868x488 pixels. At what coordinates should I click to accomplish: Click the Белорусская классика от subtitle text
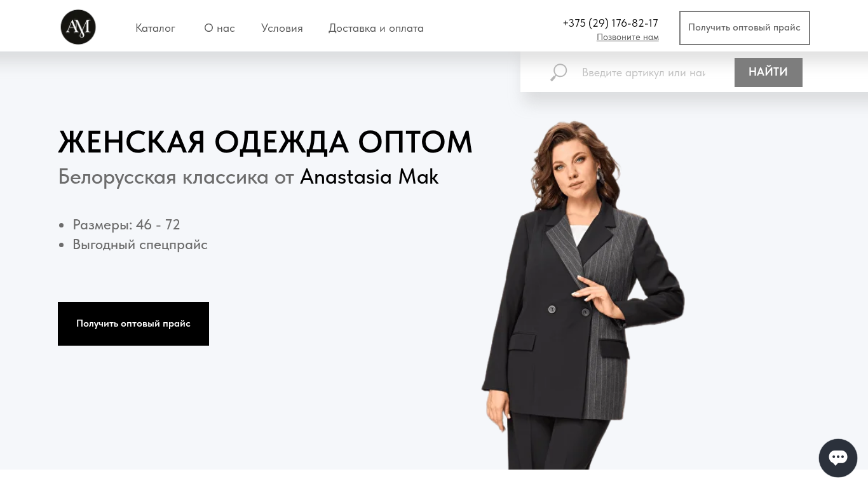click(x=176, y=177)
